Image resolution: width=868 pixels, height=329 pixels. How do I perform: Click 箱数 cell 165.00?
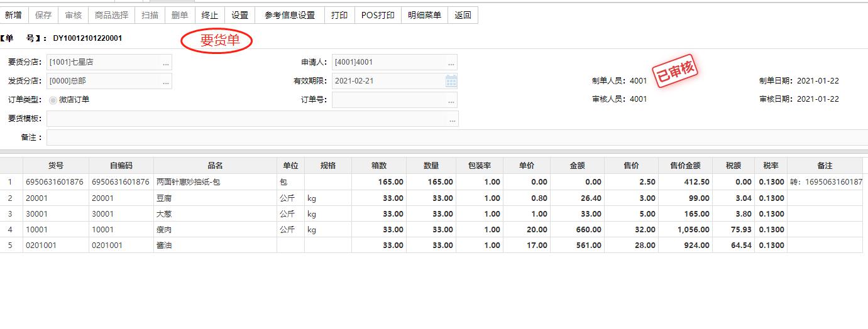click(379, 182)
